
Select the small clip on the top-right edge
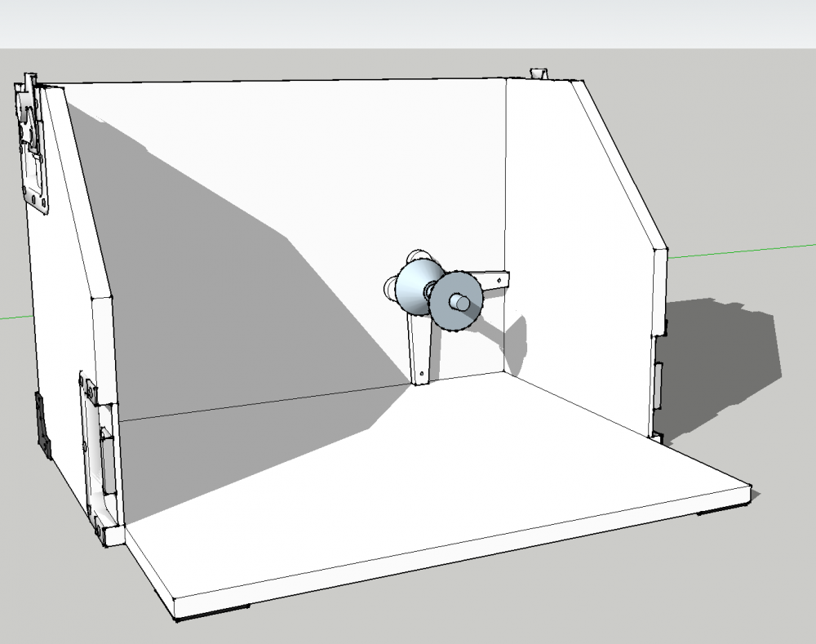tap(539, 73)
